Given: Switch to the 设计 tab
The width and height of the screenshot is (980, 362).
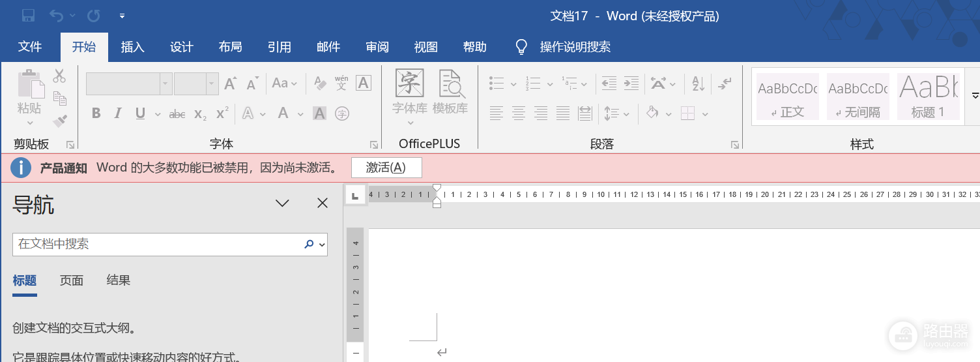Looking at the screenshot, I should pyautogui.click(x=182, y=47).
